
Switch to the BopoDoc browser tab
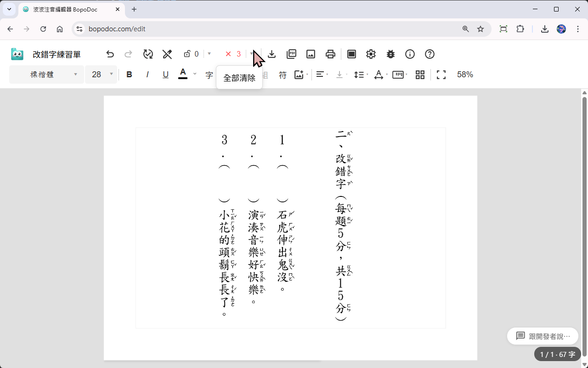pos(71,9)
